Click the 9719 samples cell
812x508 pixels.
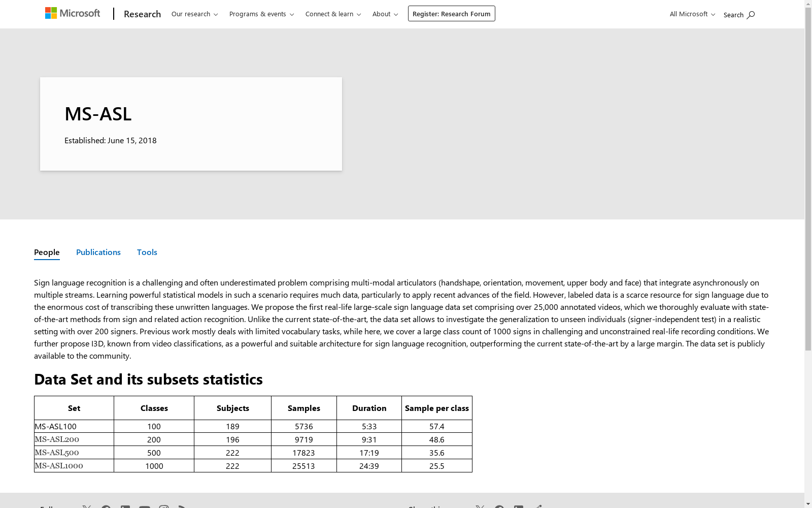(x=304, y=439)
